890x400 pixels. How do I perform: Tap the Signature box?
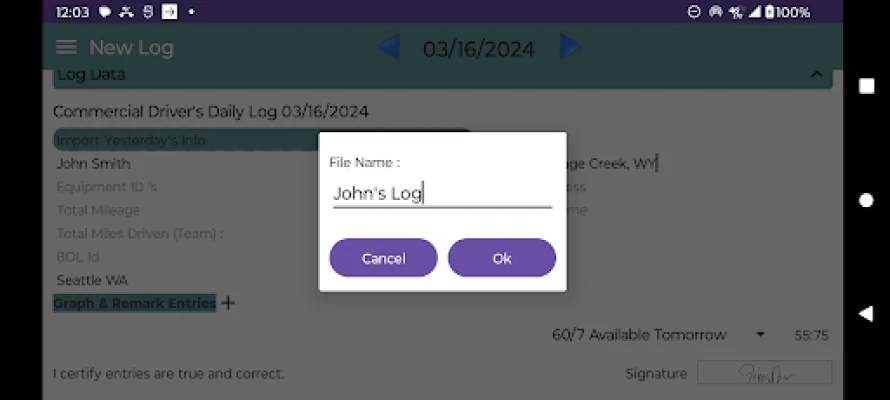[x=765, y=373]
